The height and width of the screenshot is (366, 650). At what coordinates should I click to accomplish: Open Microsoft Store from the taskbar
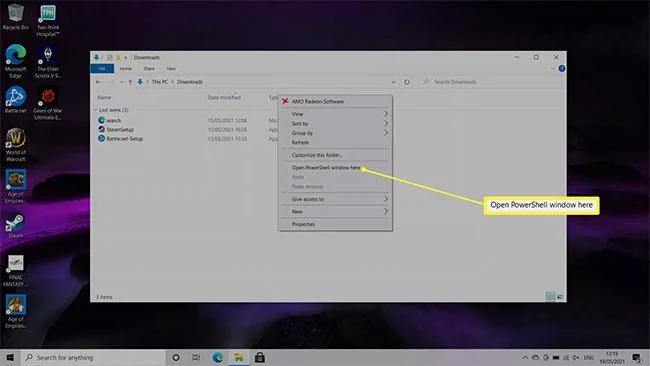(x=260, y=357)
